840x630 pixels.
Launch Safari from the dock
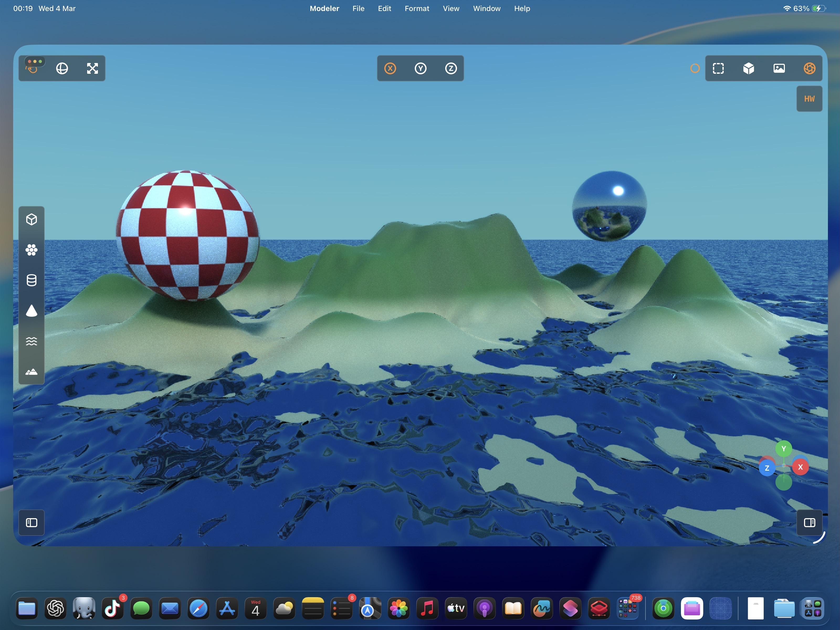point(199,609)
